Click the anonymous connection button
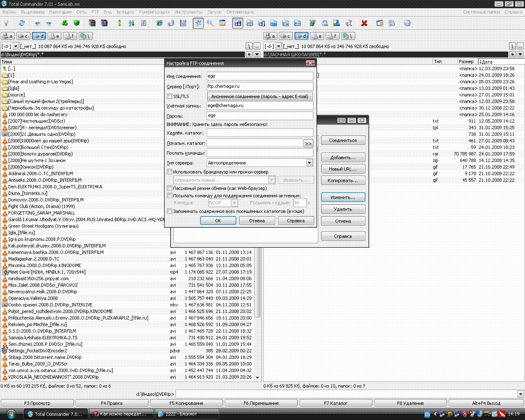The width and height of the screenshot is (525, 420). [x=260, y=96]
